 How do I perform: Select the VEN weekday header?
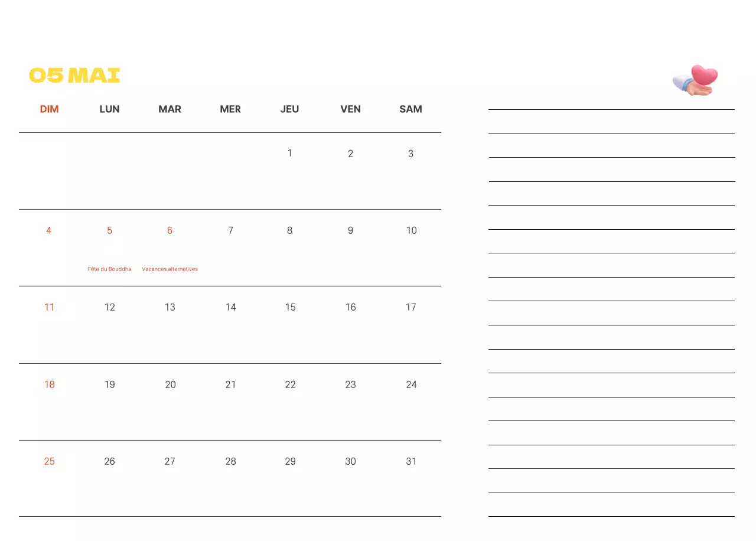[350, 109]
